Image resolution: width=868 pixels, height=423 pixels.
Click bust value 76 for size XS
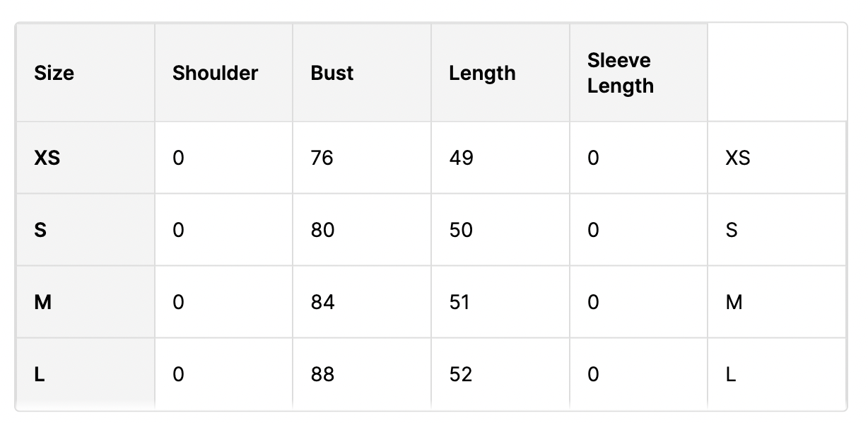(x=322, y=158)
